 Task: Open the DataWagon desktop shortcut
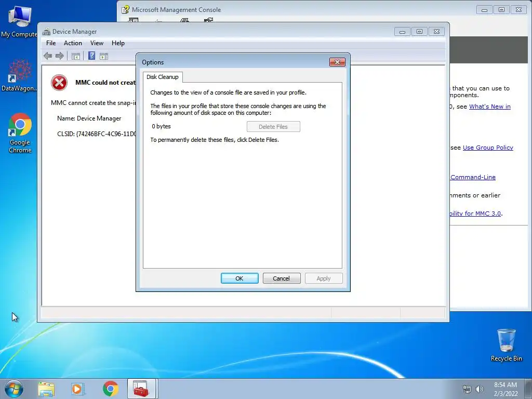point(19,75)
